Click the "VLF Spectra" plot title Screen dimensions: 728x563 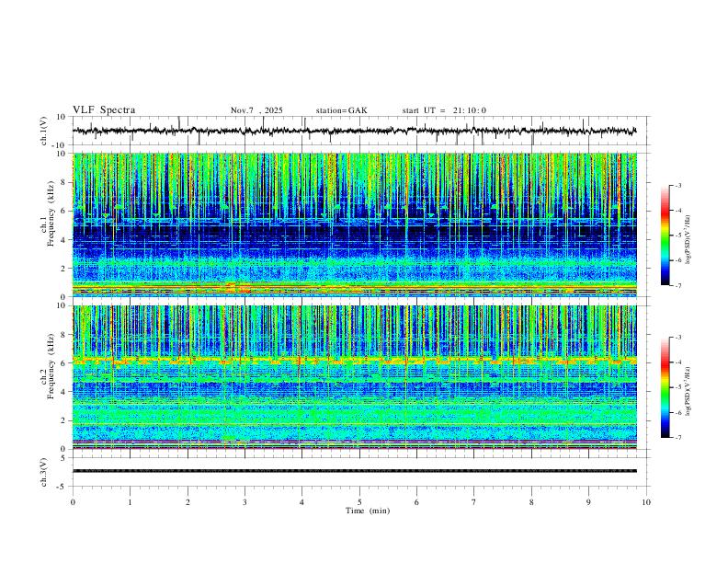[x=104, y=110]
